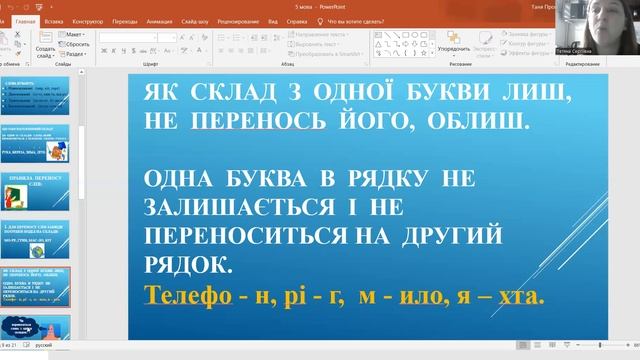Open the Справка ribbon tab
Viewport: 640px width, 360px height.
297,22
